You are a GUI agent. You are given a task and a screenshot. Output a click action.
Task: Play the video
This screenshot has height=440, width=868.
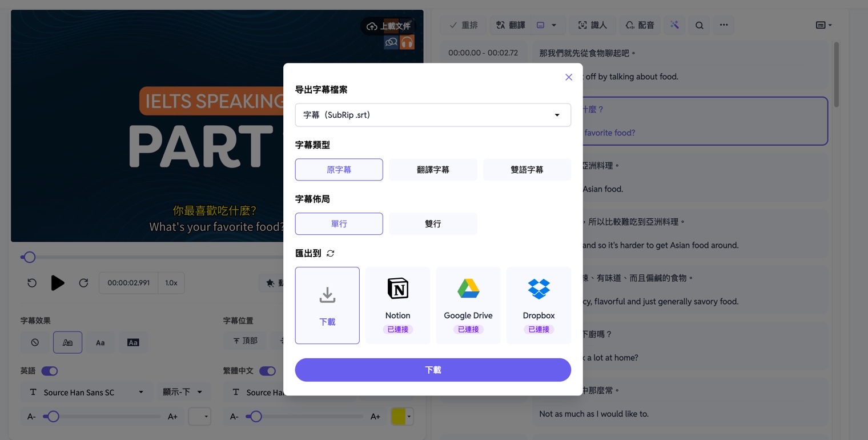[58, 283]
